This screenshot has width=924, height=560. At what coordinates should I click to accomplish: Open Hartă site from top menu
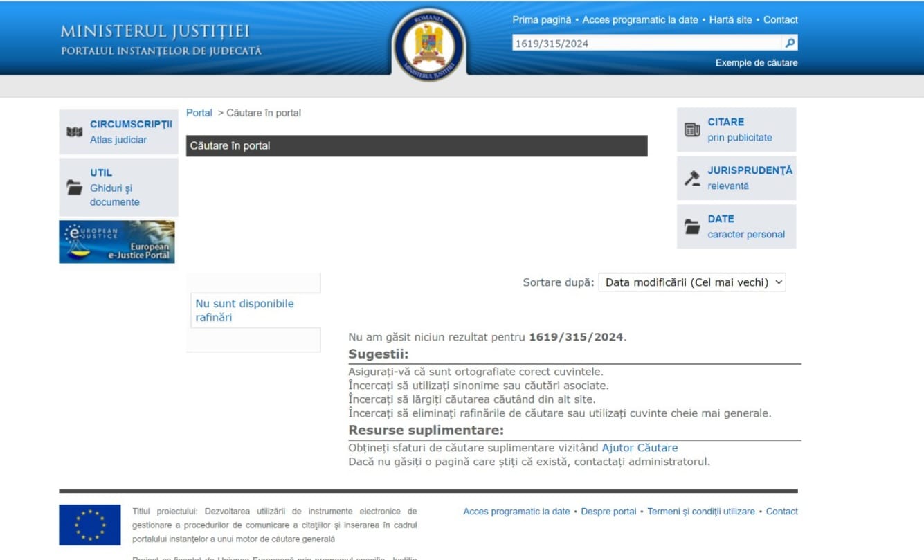(730, 20)
